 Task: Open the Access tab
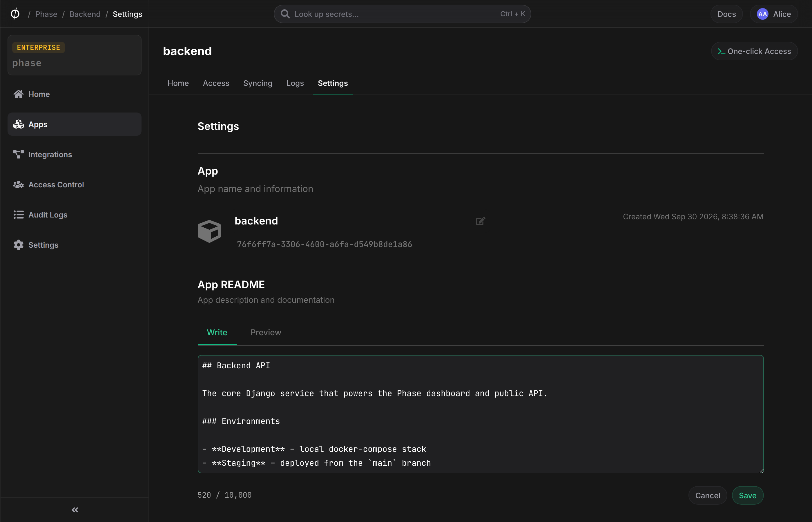216,83
